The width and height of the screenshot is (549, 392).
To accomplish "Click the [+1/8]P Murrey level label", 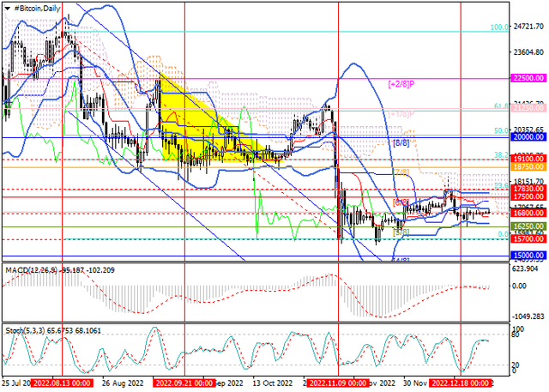I will 401,114.
